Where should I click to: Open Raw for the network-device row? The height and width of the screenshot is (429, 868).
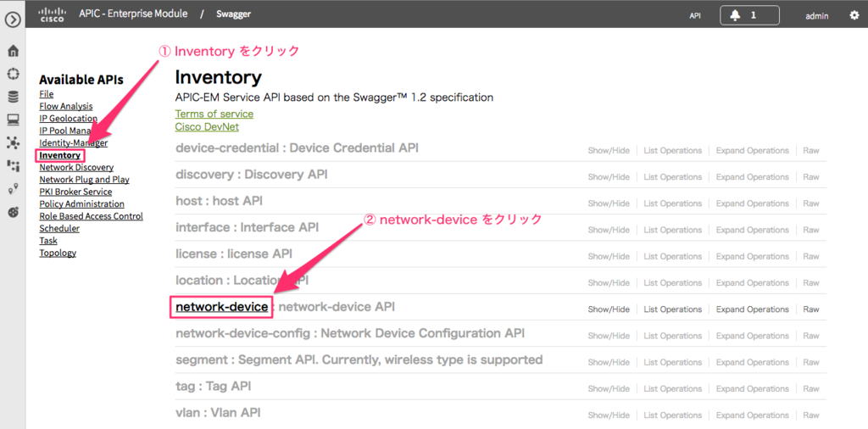pos(811,309)
